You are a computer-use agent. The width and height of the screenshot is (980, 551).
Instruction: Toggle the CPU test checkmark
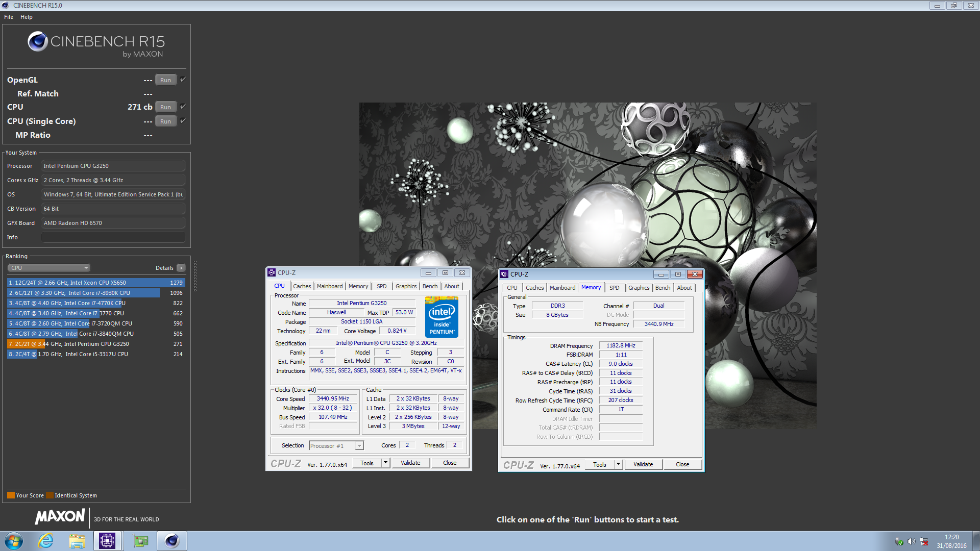tap(183, 107)
